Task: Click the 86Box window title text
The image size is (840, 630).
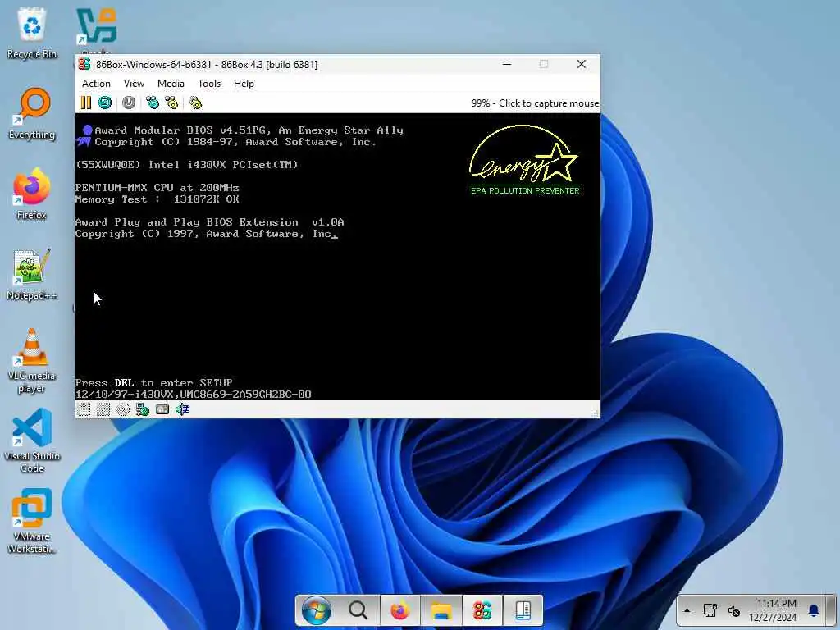Action: click(207, 64)
